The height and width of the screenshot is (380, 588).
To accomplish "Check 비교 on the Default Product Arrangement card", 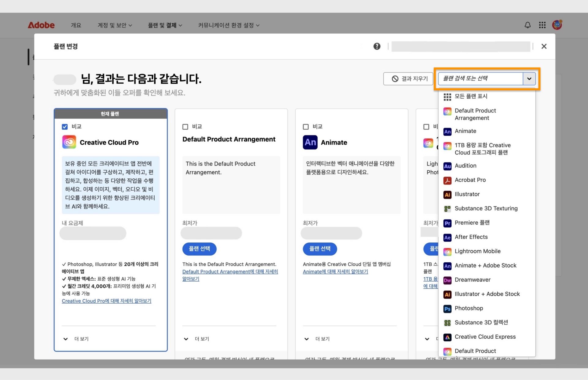I will point(185,127).
